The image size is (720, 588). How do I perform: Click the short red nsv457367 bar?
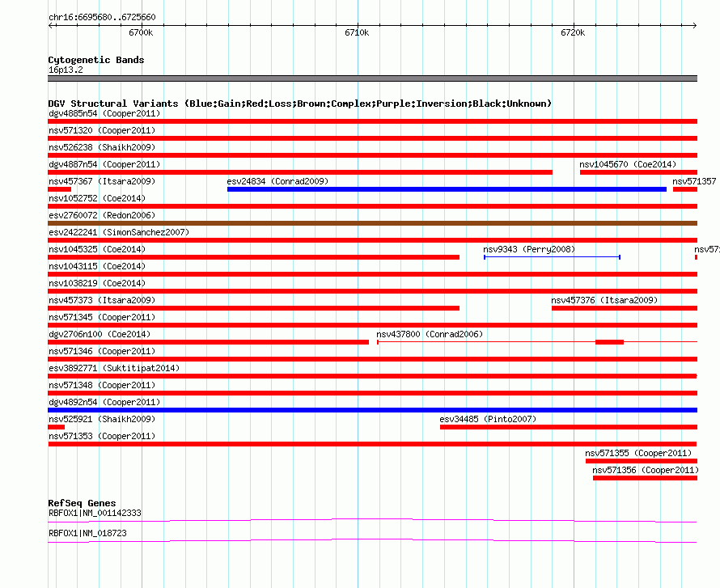pos(59,189)
